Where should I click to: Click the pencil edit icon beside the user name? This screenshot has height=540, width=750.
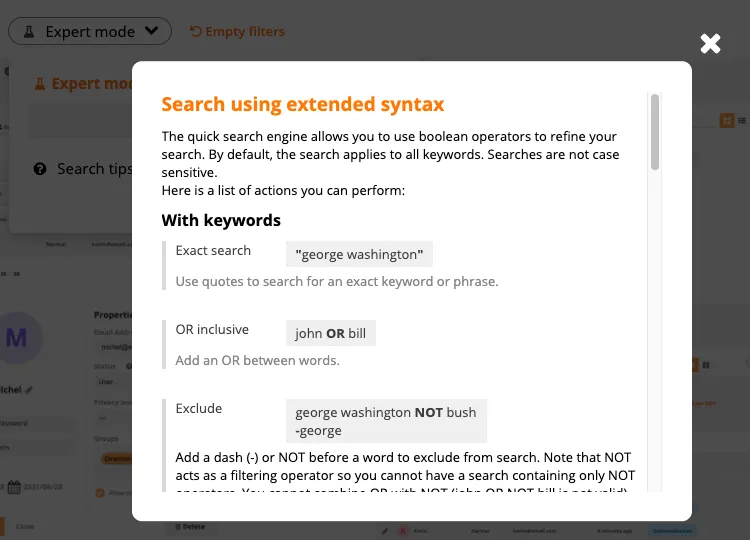29,389
